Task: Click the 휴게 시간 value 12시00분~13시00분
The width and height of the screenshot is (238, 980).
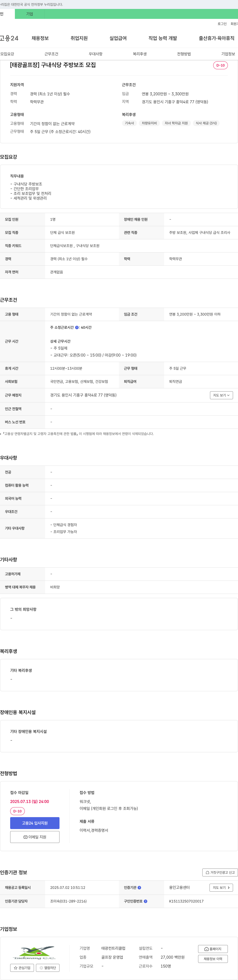Action: [x=66, y=368]
